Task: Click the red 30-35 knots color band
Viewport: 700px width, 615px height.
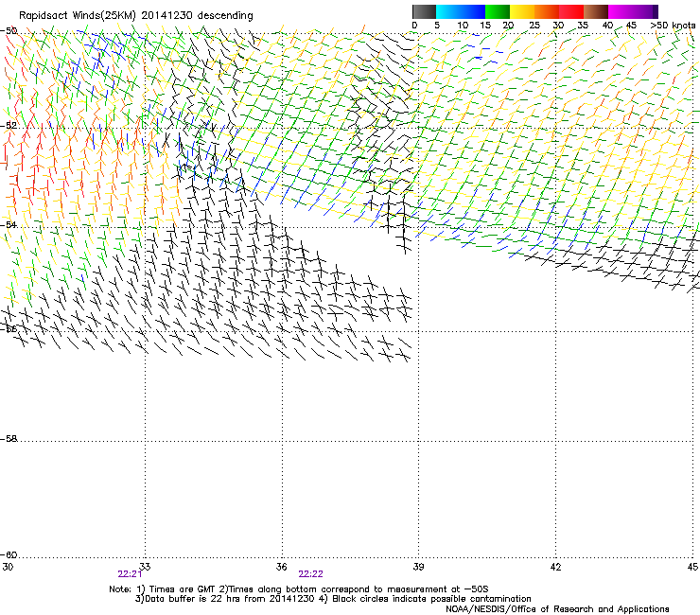Action: coord(571,11)
